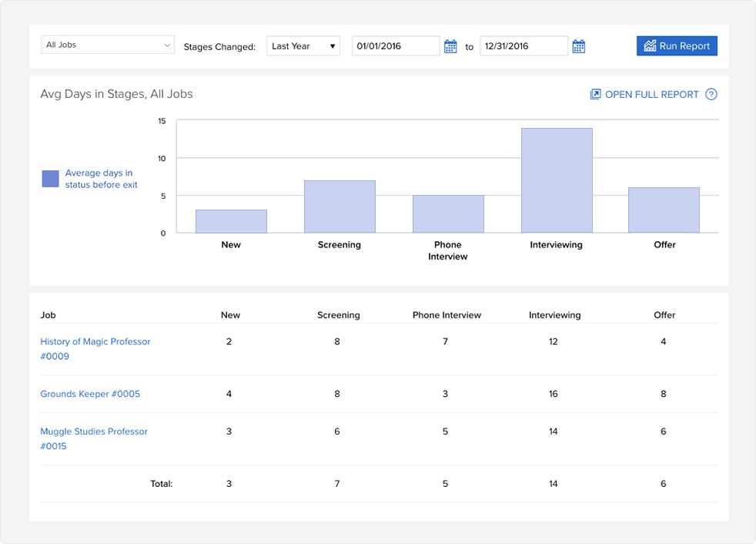Click the blue legend color swatch
Screen dimensions: 756x544
click(50, 178)
